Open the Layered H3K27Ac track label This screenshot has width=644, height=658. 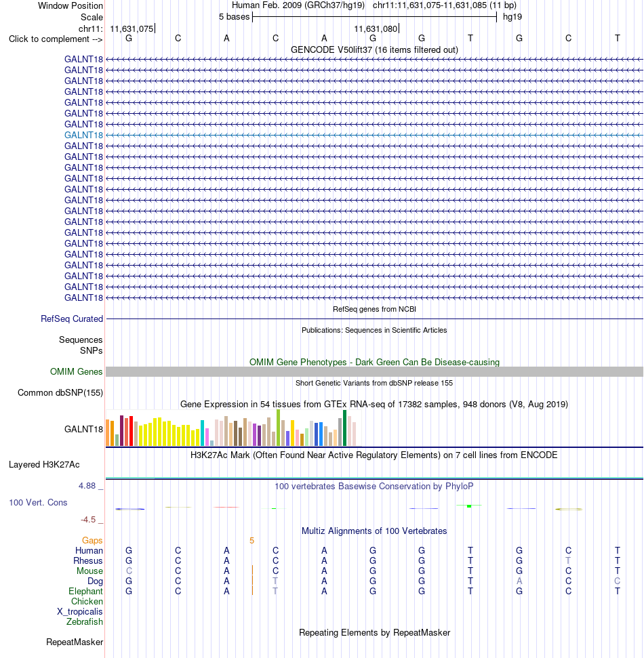click(44, 465)
